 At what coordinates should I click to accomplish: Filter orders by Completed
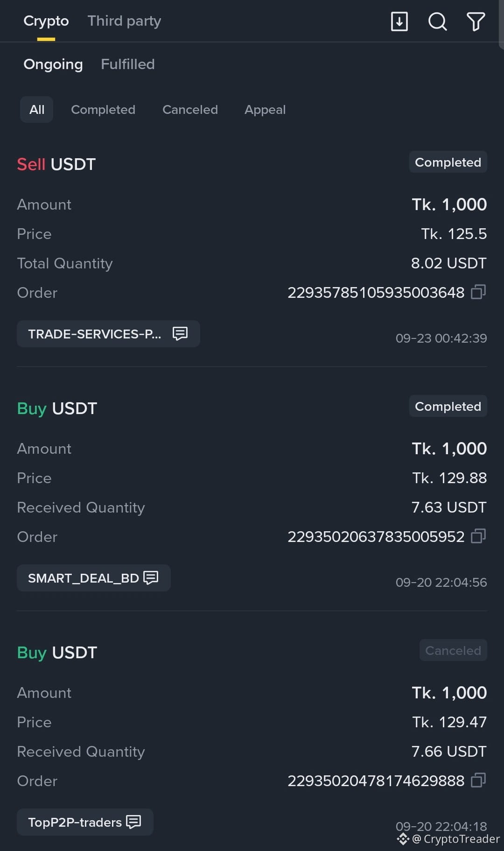click(103, 110)
